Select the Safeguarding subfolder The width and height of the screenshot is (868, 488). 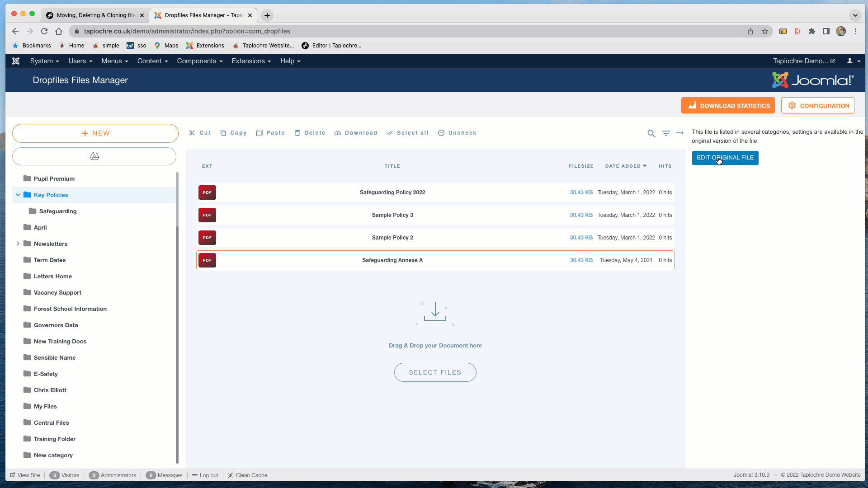(58, 211)
